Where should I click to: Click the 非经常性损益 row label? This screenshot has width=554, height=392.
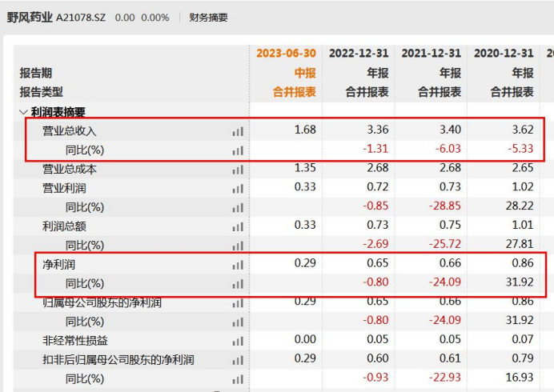[75, 341]
